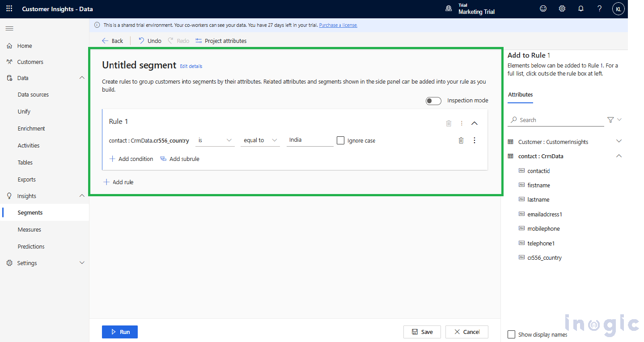Click the Edit details link
The height and width of the screenshot is (342, 644).
[x=191, y=66]
